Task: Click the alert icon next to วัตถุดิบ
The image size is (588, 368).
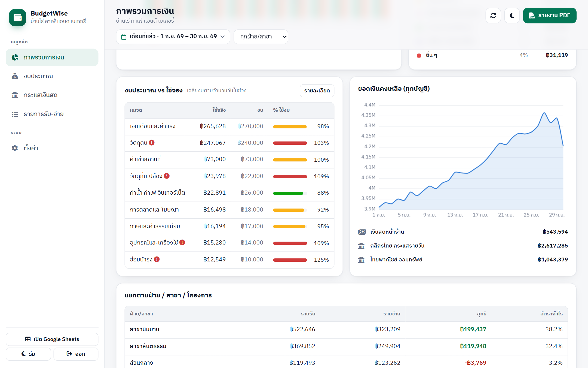Action: coord(152,143)
